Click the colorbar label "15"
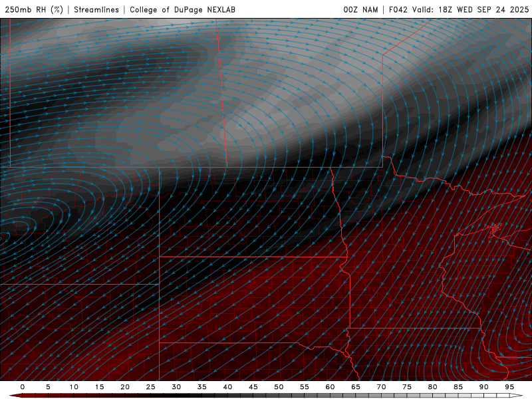This screenshot has width=532, height=399. [x=99, y=387]
